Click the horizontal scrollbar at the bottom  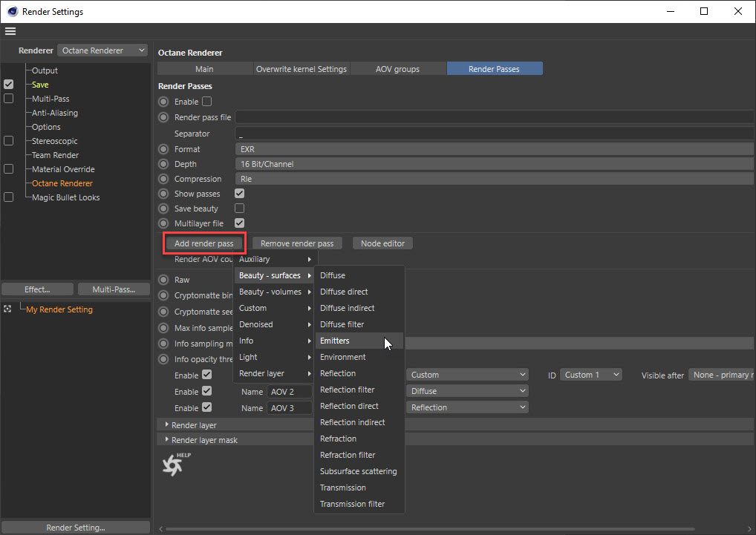click(x=430, y=529)
